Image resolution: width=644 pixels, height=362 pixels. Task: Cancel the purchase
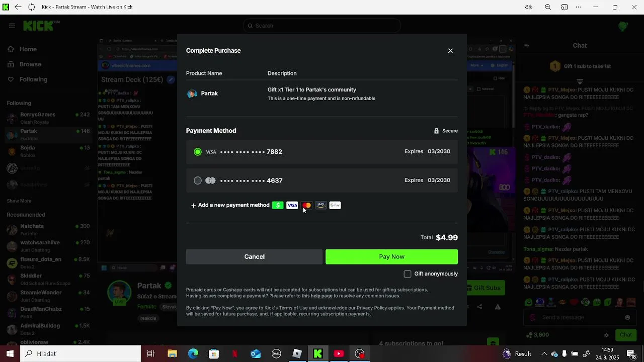(254, 257)
